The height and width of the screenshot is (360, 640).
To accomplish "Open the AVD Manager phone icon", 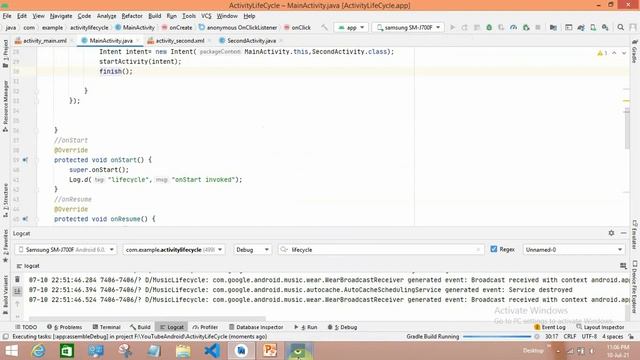I will pyautogui.click(x=593, y=27).
